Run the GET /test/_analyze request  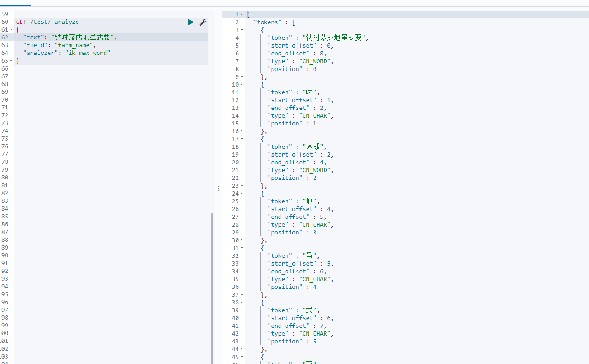click(191, 22)
